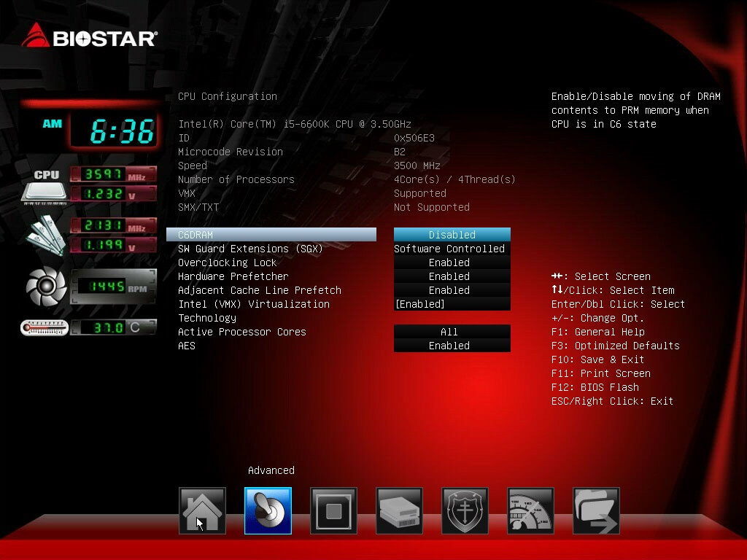The image size is (747, 560).
Task: Select the Advanced joystick icon
Action: pos(268,510)
